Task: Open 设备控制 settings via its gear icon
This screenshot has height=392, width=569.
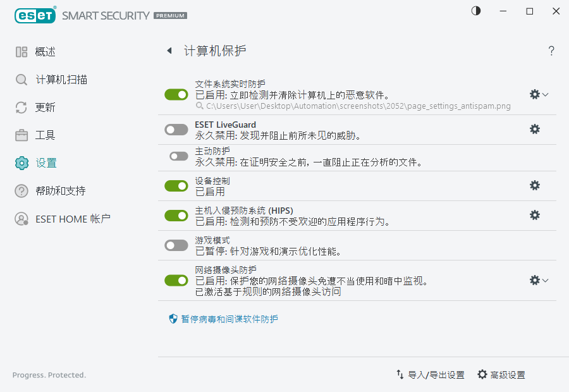Action: click(x=534, y=185)
